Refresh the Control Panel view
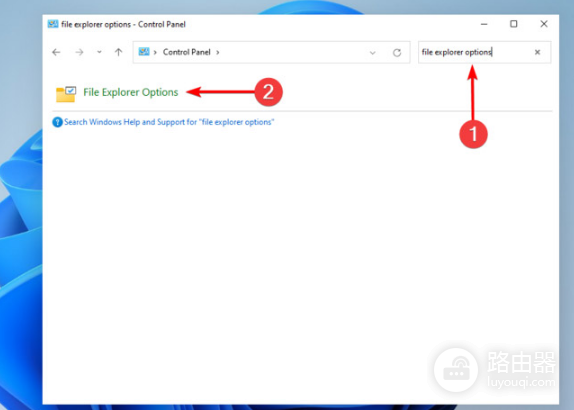The width and height of the screenshot is (574, 410). pos(397,53)
